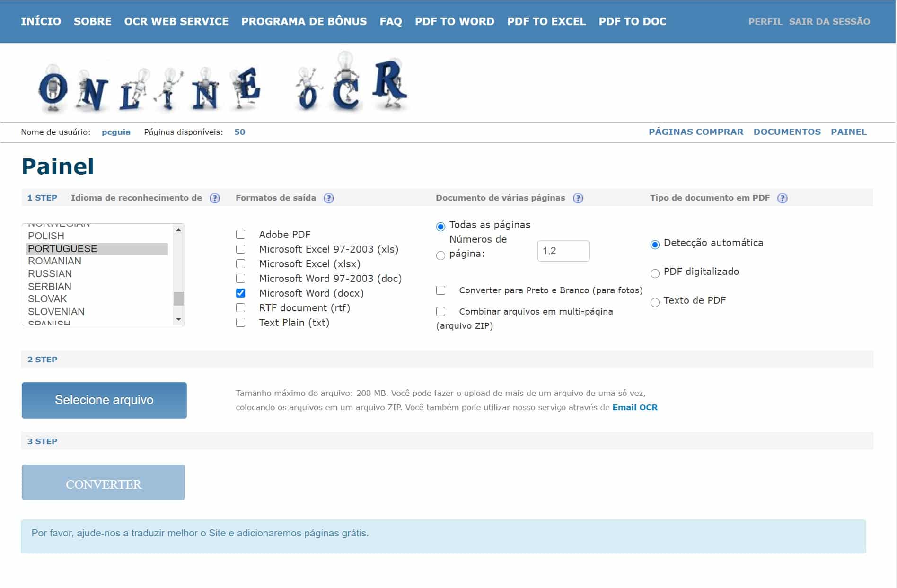The image size is (897, 588).
Task: Click help icon beside Idioma de reconhecimento
Action: click(x=215, y=198)
